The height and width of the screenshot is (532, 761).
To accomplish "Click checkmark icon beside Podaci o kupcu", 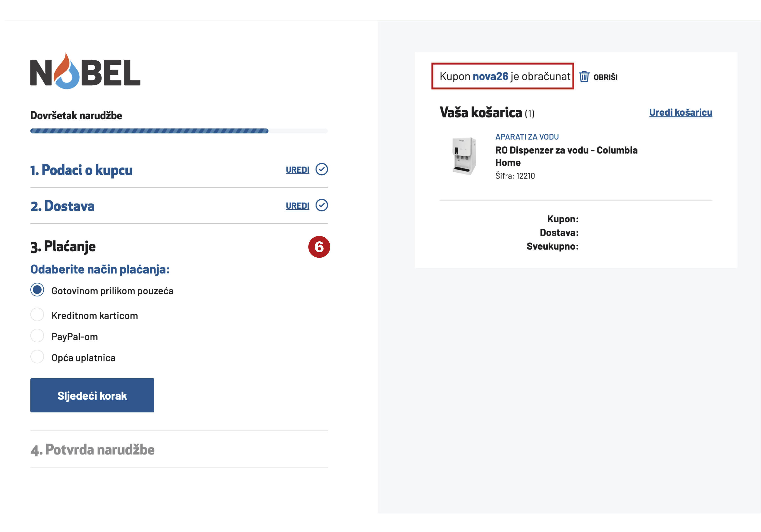I will (322, 169).
